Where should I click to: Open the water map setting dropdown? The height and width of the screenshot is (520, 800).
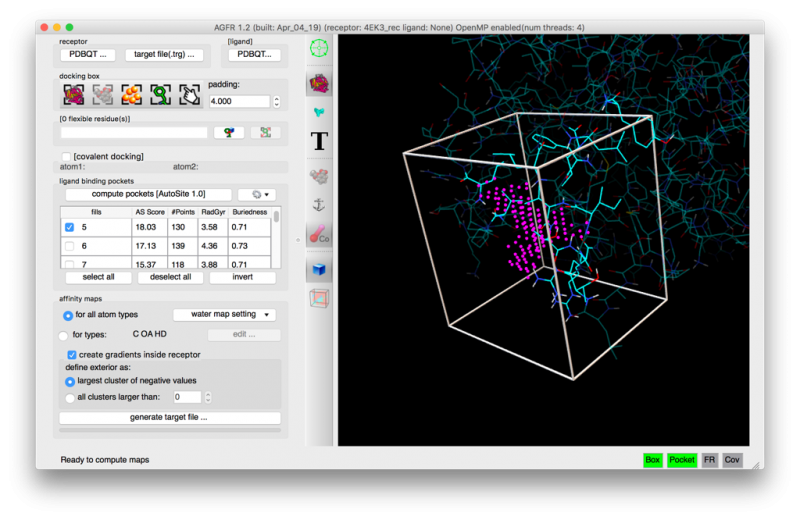point(224,314)
